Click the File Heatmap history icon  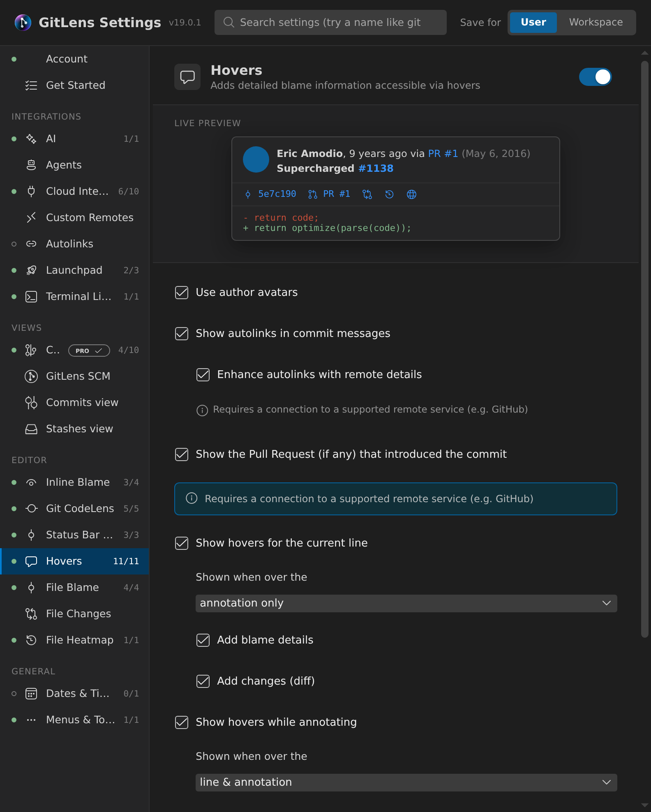[x=31, y=640]
